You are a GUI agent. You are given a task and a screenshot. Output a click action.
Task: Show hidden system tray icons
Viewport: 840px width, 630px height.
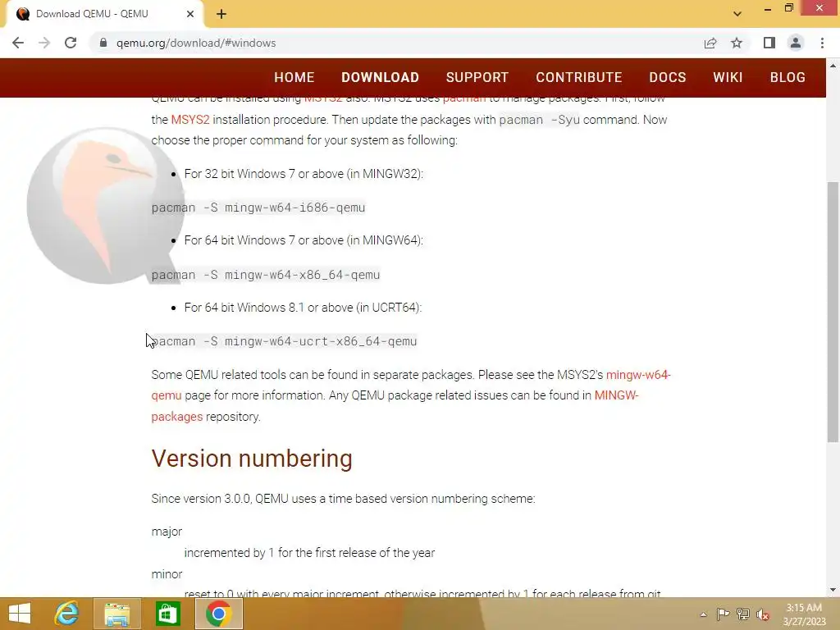[703, 614]
